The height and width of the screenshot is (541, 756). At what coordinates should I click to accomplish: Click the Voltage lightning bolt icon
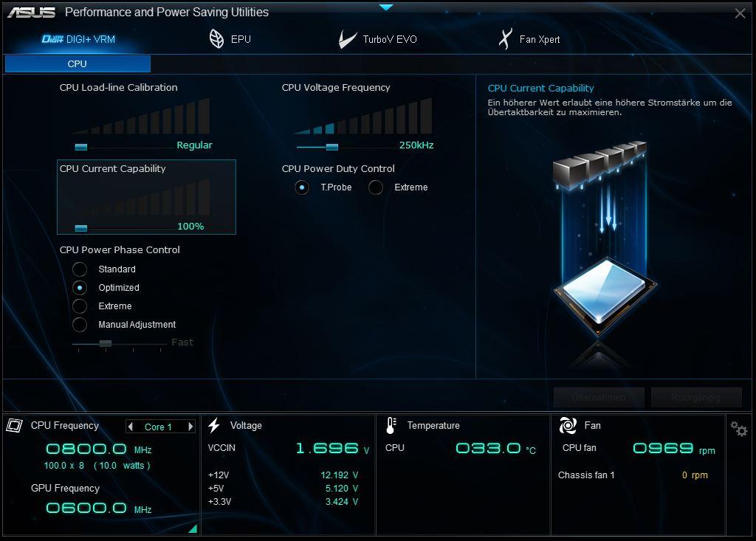214,425
